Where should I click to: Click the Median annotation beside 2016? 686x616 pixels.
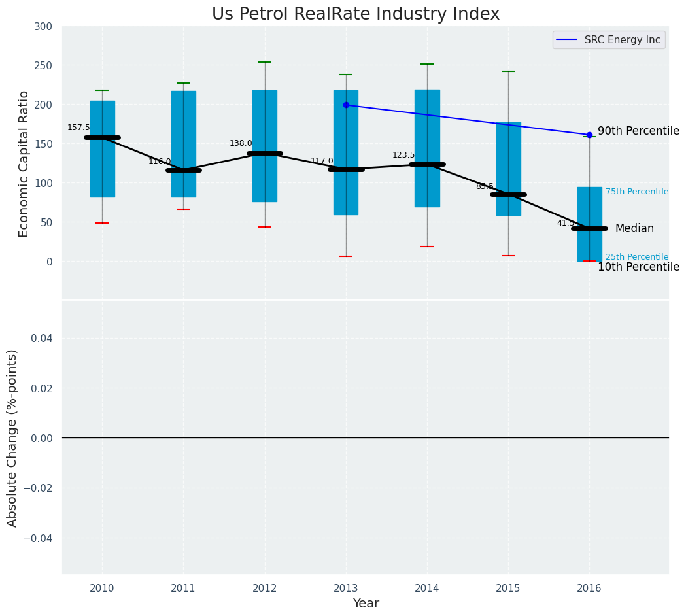[634, 228]
